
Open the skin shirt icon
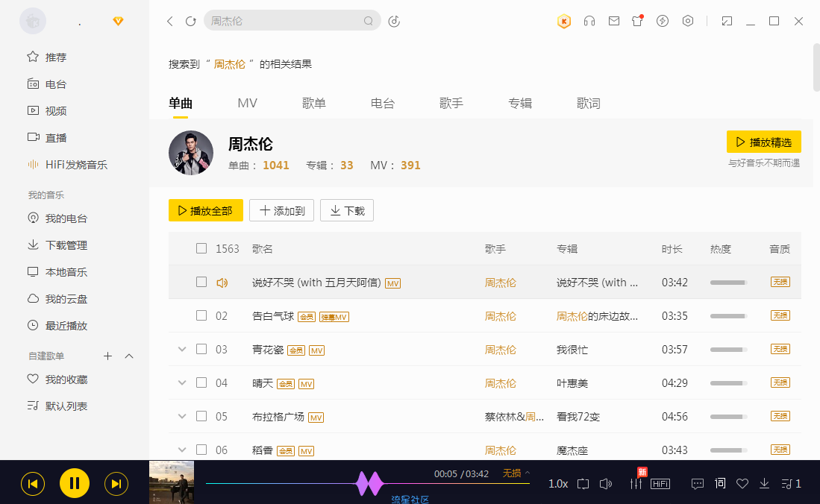click(x=637, y=21)
